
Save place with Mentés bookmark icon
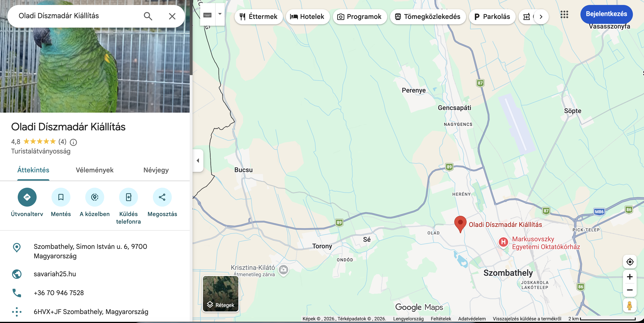(x=61, y=197)
